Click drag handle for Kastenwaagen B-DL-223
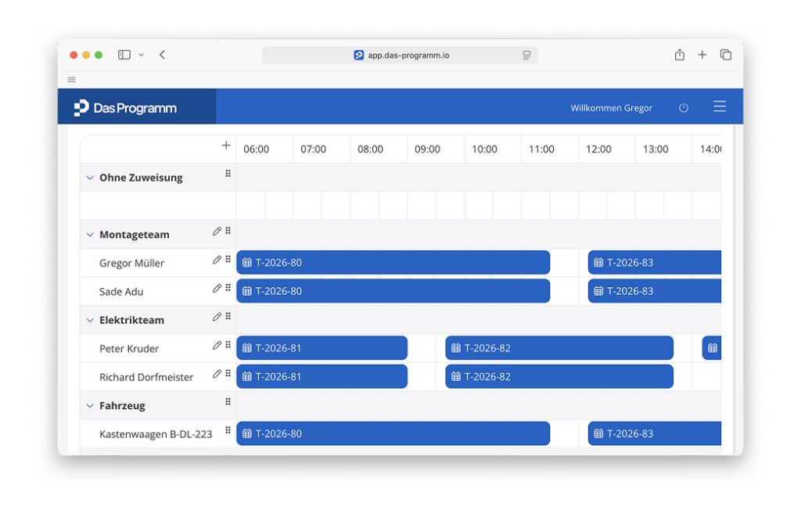Image resolution: width=801 pixels, height=532 pixels. 228,430
